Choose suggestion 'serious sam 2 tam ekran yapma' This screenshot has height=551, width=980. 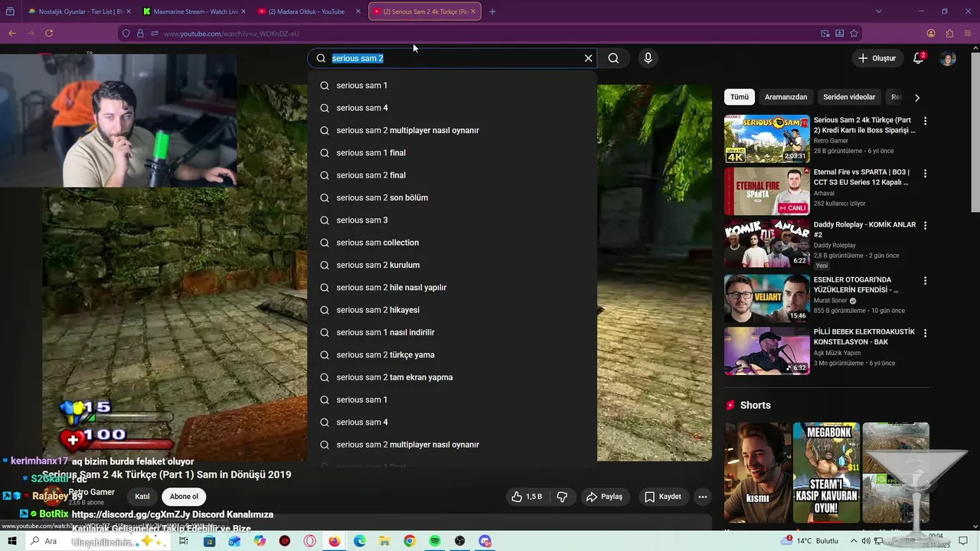[452, 377]
